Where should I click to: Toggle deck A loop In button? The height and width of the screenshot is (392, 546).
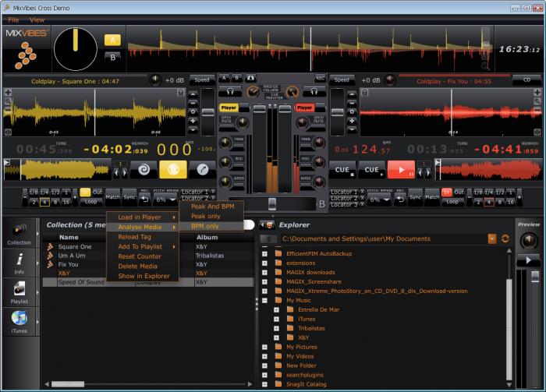pyautogui.click(x=85, y=192)
